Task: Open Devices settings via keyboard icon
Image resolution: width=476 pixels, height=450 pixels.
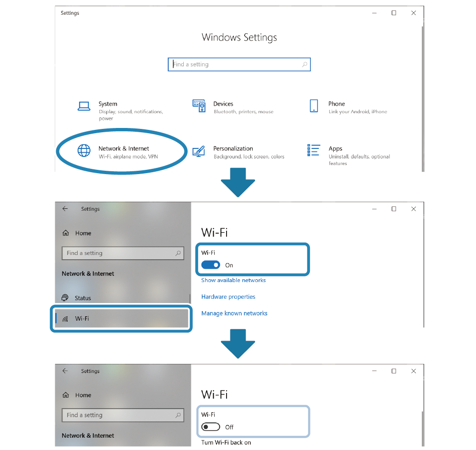Action: pyautogui.click(x=198, y=106)
